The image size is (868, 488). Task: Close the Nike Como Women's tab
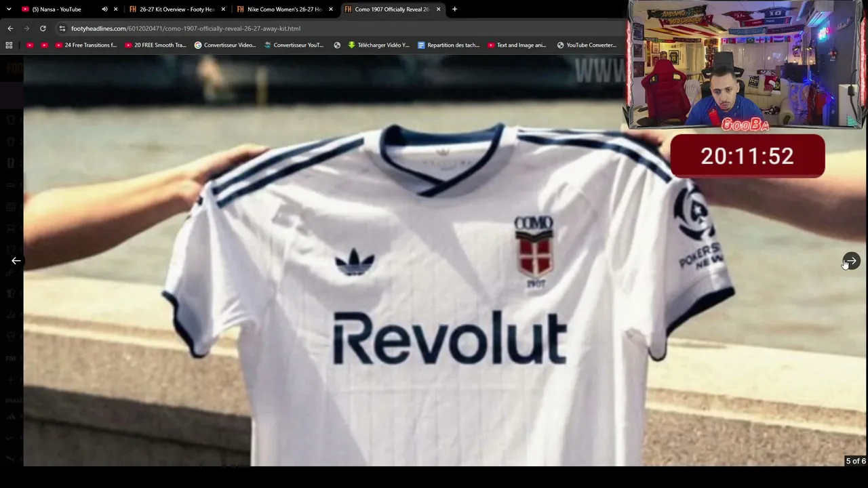click(331, 9)
